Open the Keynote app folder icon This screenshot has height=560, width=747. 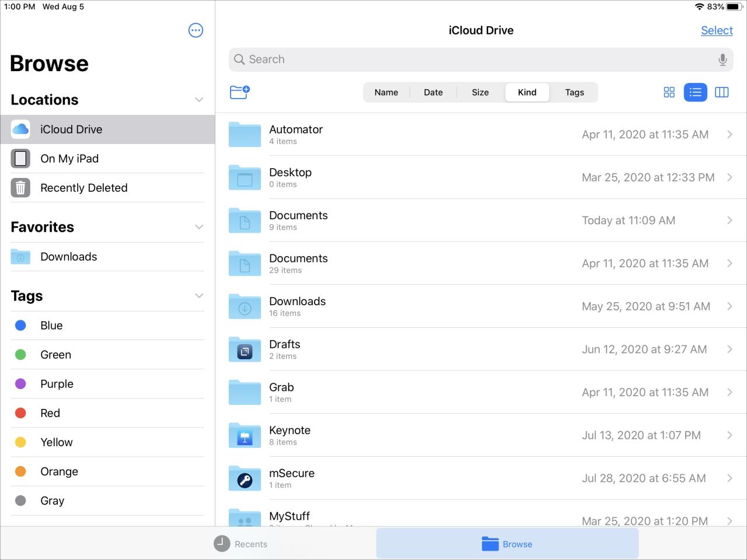coord(245,436)
